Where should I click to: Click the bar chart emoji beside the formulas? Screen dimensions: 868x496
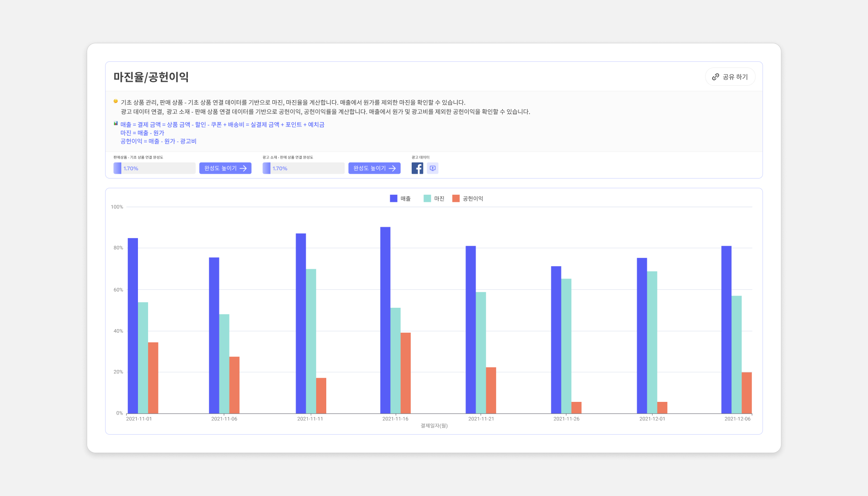pyautogui.click(x=115, y=124)
